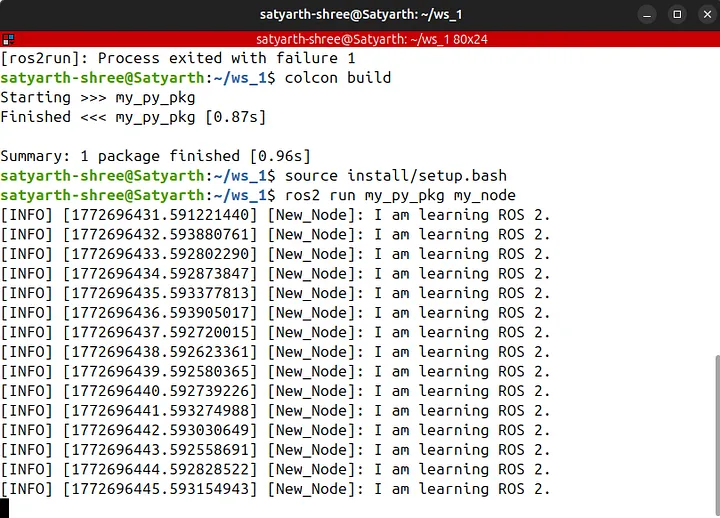Image resolution: width=720 pixels, height=518 pixels.
Task: Click log line with timestamp 1772696441.593274988
Action: point(275,411)
